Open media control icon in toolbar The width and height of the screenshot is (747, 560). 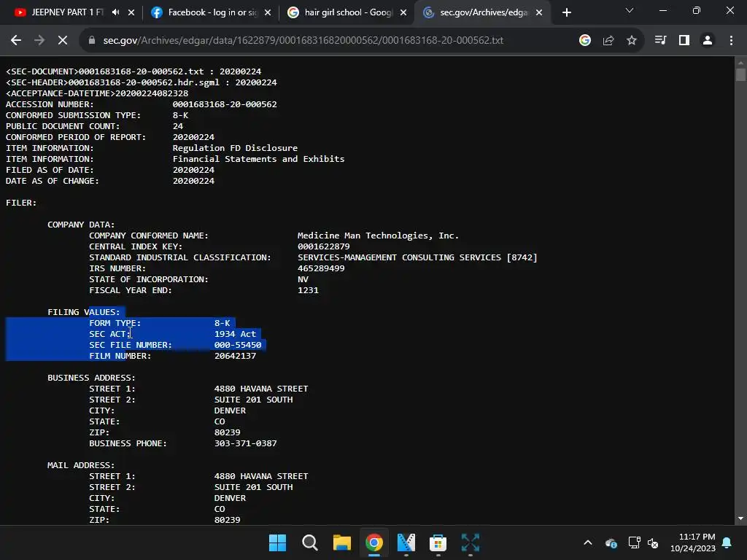click(x=660, y=41)
